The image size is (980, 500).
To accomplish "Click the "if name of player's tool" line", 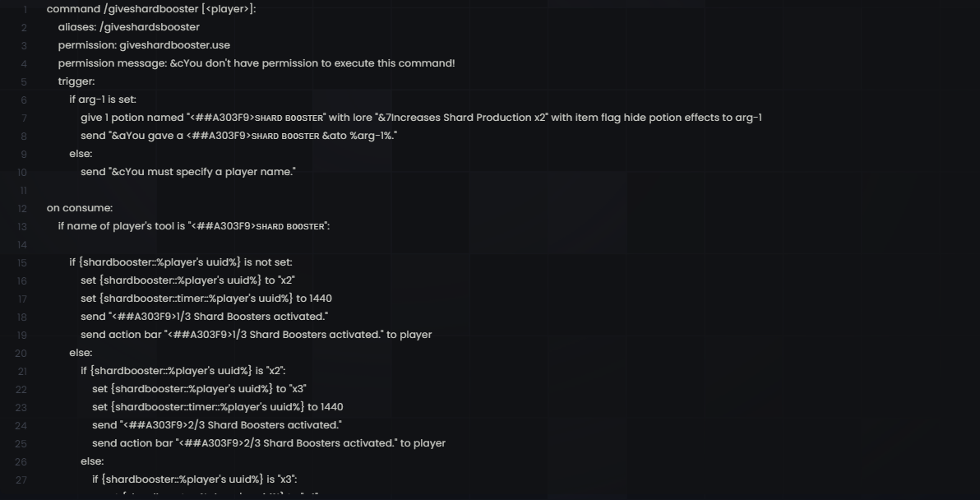I will (193, 226).
